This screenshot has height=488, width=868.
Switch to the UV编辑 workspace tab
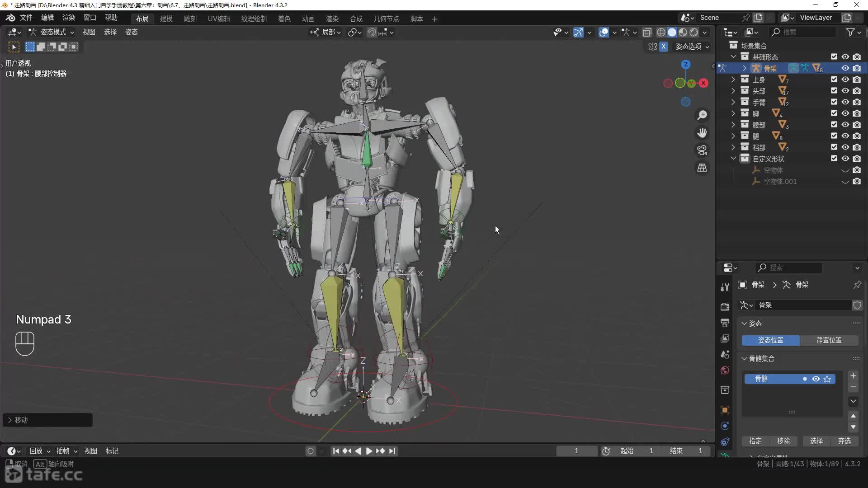click(x=219, y=19)
